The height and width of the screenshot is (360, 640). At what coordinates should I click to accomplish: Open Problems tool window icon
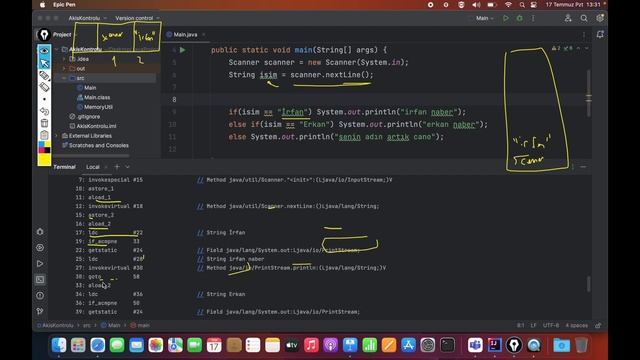tap(40, 296)
